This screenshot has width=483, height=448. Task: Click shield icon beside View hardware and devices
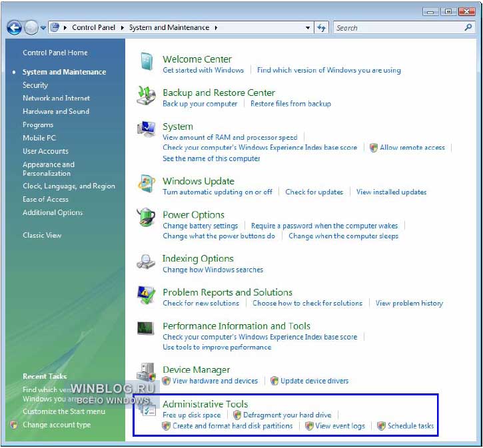coord(167,381)
